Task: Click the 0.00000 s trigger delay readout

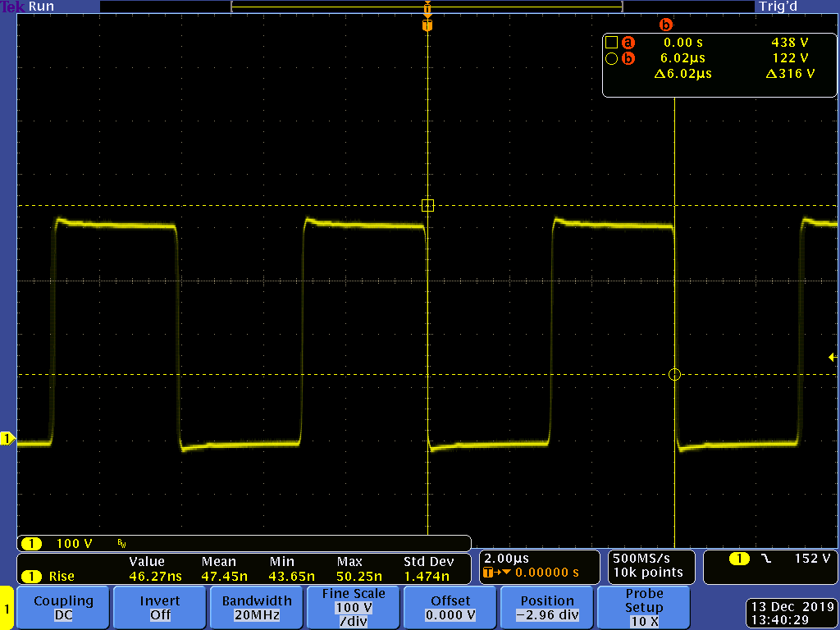Action: (x=546, y=573)
